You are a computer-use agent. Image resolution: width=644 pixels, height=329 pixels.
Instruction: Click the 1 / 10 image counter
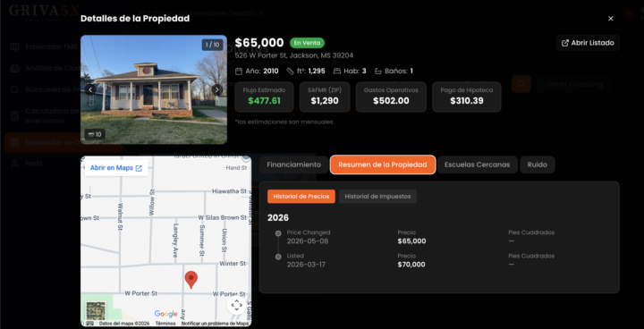[212, 45]
